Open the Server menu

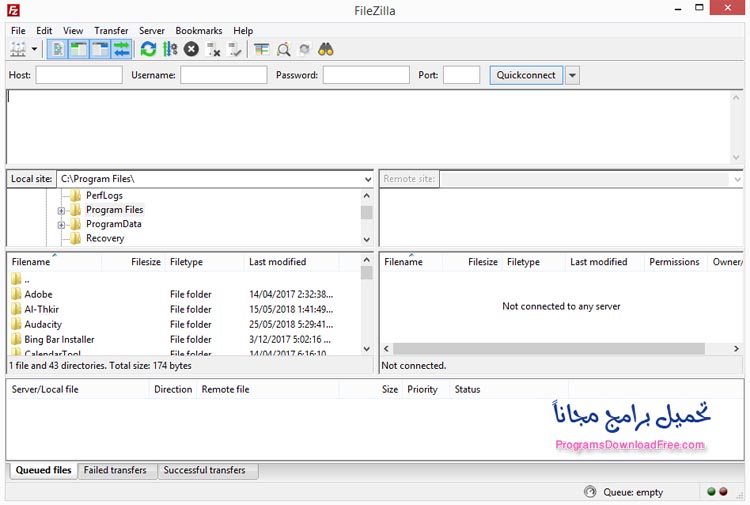[x=152, y=31]
